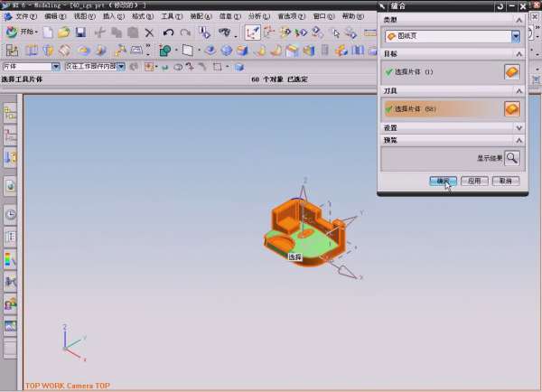Image resolution: width=542 pixels, height=392 pixels.
Task: Click the Save floppy-disk icon
Action: [x=80, y=33]
